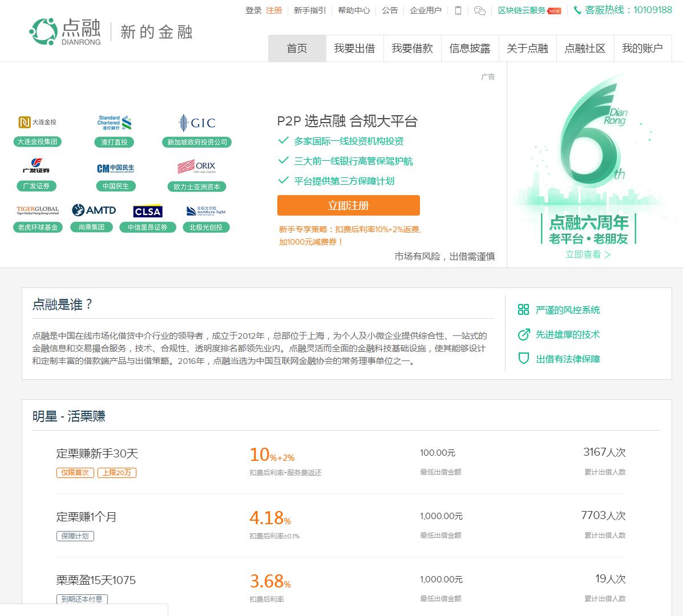Click the 大连金投 logo
Screen dimensions: 683x616
(38, 122)
